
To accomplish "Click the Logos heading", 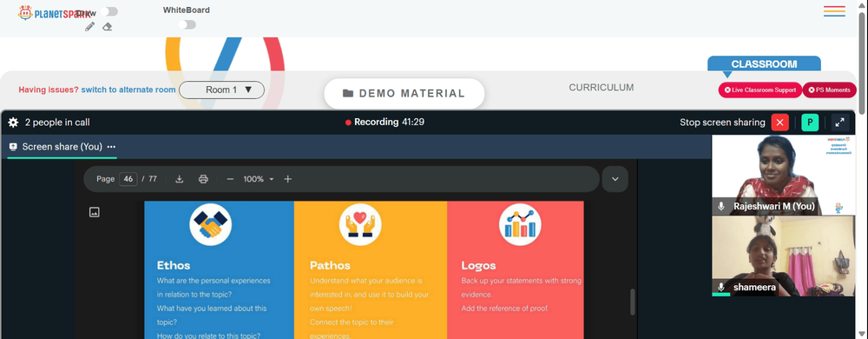I will pyautogui.click(x=479, y=265).
